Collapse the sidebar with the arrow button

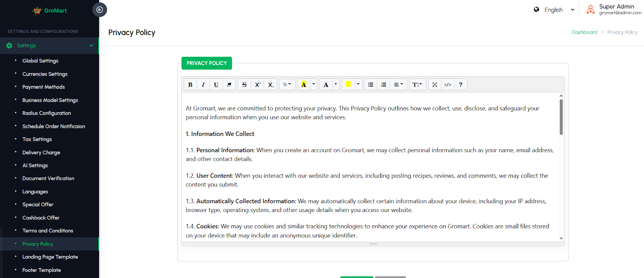pyautogui.click(x=100, y=10)
